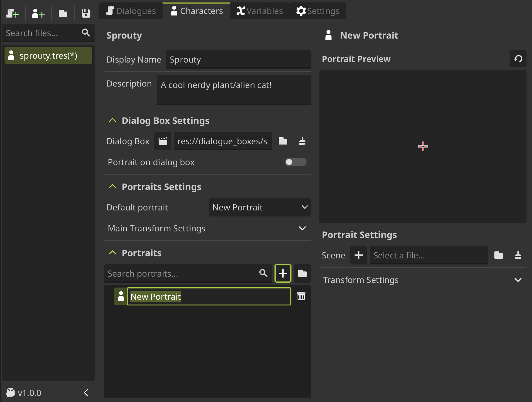Screen dimensions: 532x402
Task: Select sprouty.tres in the file list
Action: pos(48,56)
